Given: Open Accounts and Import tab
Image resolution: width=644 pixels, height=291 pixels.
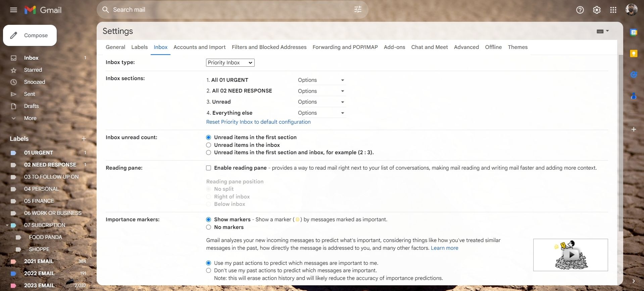Looking at the screenshot, I should pos(199,47).
